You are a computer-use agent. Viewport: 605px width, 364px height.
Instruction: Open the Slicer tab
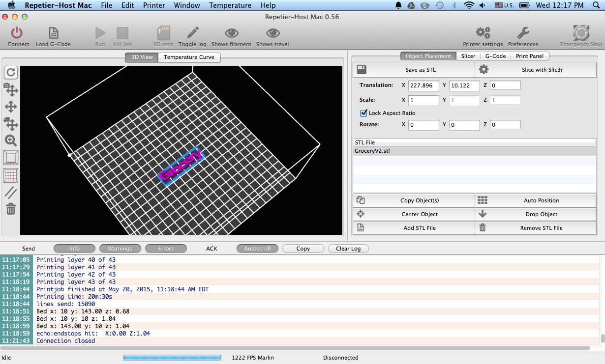tap(468, 56)
